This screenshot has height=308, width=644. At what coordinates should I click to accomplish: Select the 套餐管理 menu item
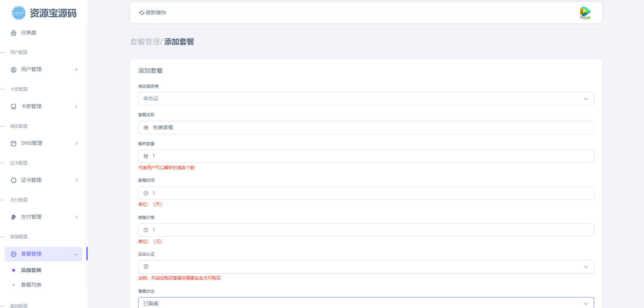tap(44, 254)
